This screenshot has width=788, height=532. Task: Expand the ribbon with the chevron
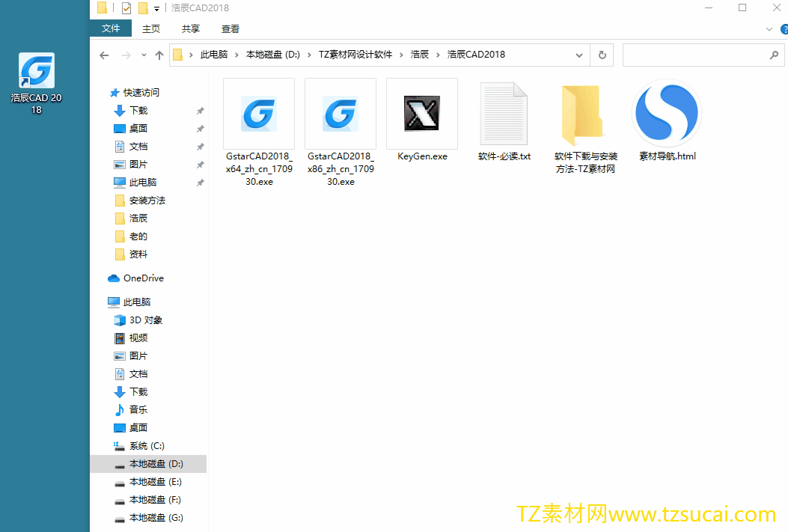tap(769, 30)
